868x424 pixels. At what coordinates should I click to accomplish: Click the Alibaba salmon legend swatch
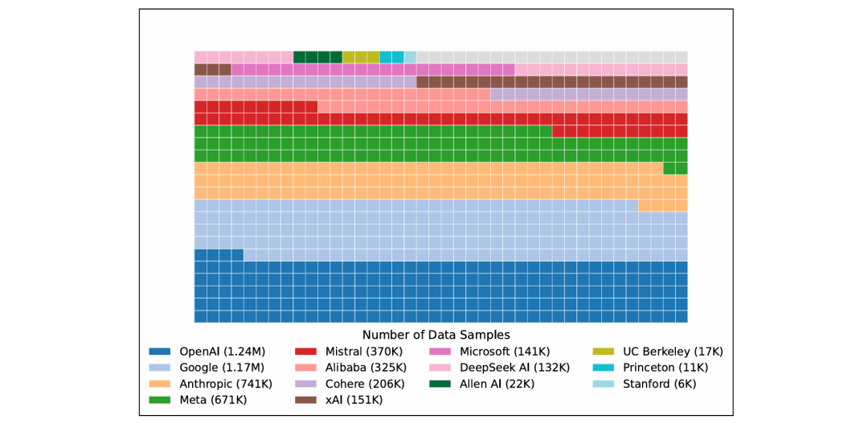pos(305,367)
